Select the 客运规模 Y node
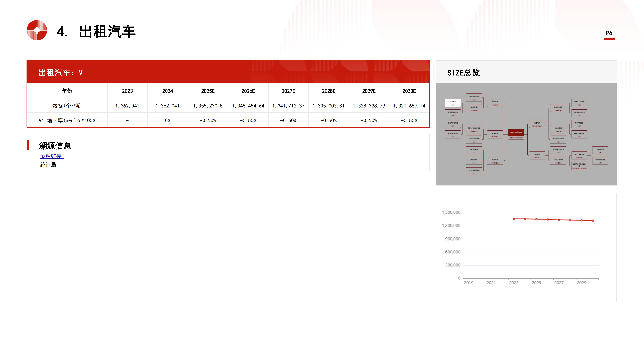The height and width of the screenshot is (362, 644). pyautogui.click(x=495, y=103)
